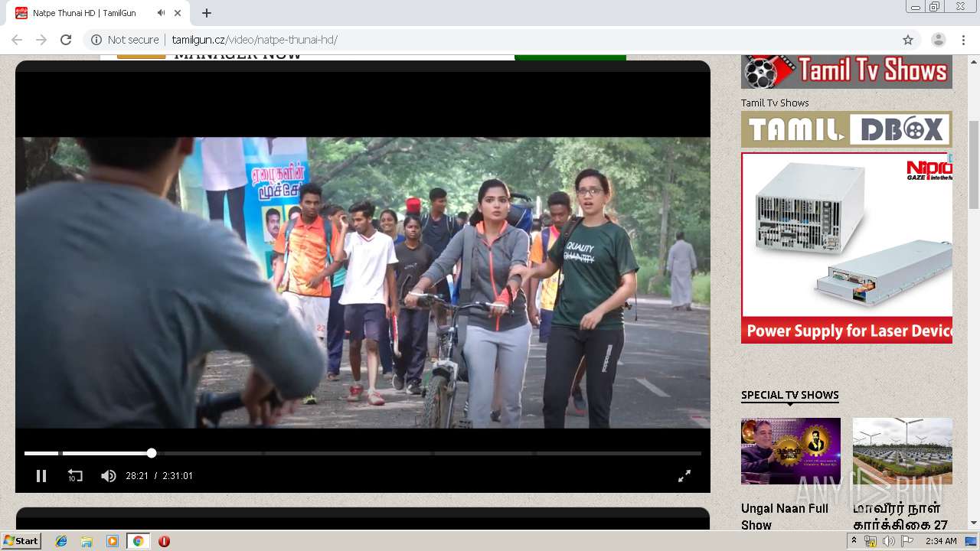The height and width of the screenshot is (551, 980).
Task: Reload the current page
Action: point(66,40)
